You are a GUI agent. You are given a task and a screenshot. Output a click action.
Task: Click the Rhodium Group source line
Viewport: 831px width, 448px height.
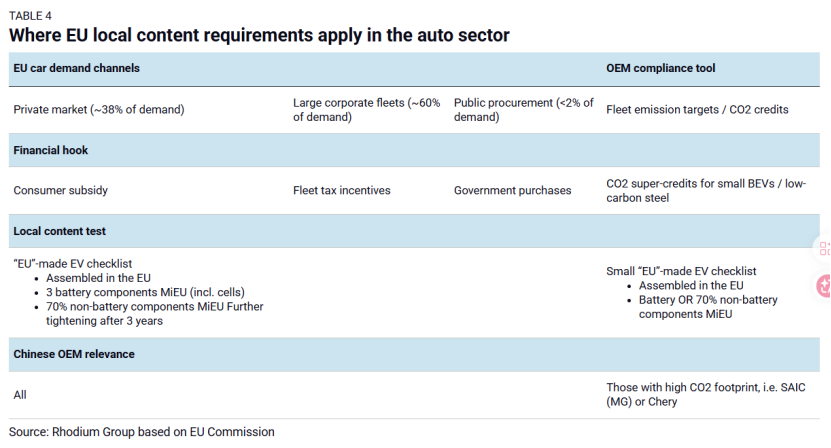point(141,431)
